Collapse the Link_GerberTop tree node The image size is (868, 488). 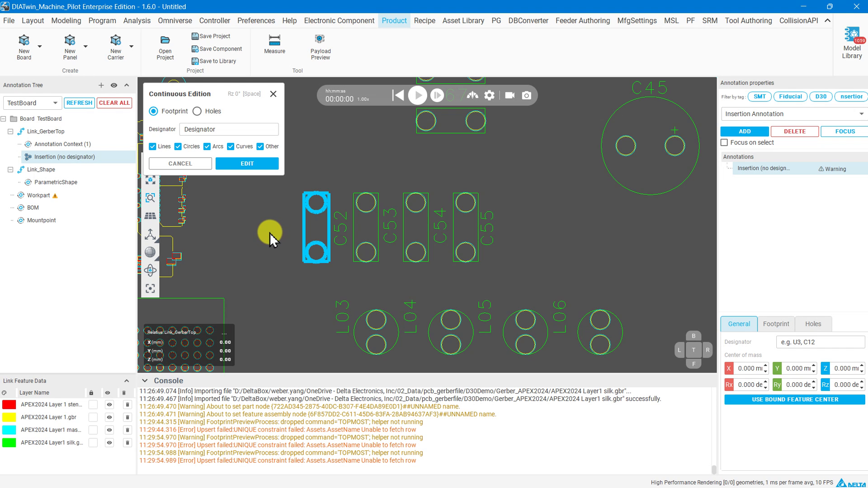click(x=10, y=131)
